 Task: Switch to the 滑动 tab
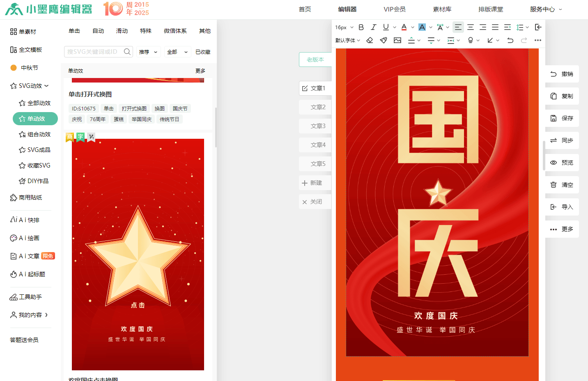[x=122, y=31]
